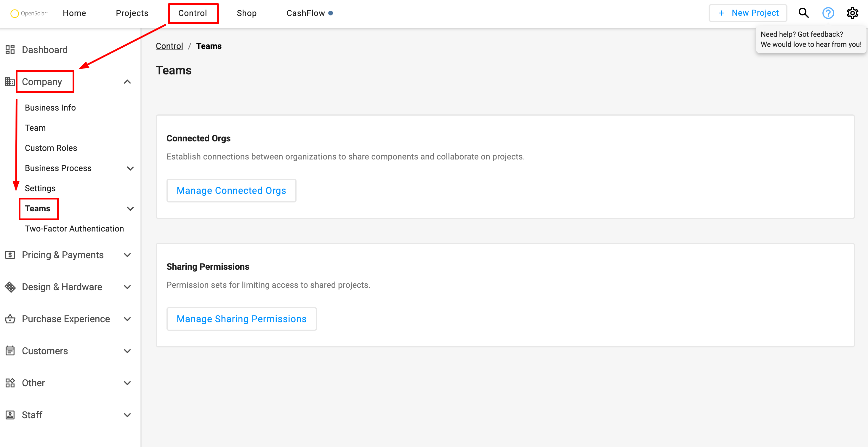Expand the Customers section chevron
Viewport: 868px width, 447px height.
tap(127, 351)
